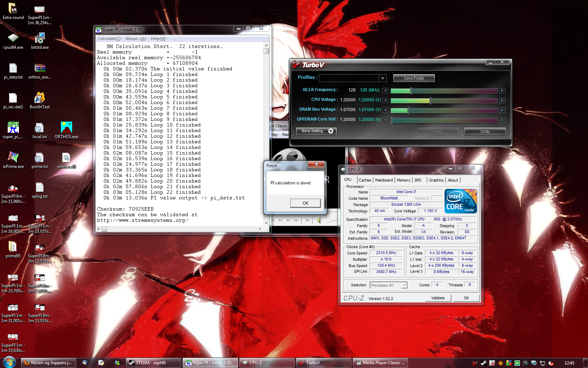
Task: Select the orthos_exe archive icon
Action: [x=40, y=71]
